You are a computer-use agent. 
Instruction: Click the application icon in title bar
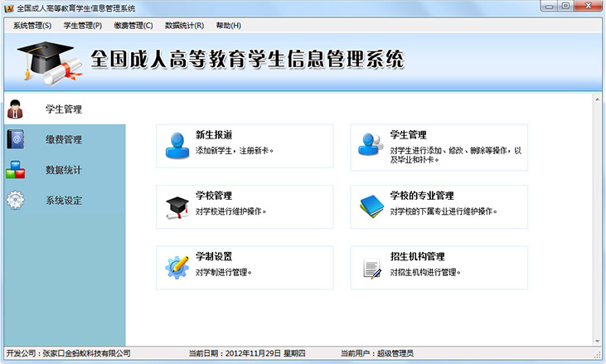pyautogui.click(x=9, y=8)
